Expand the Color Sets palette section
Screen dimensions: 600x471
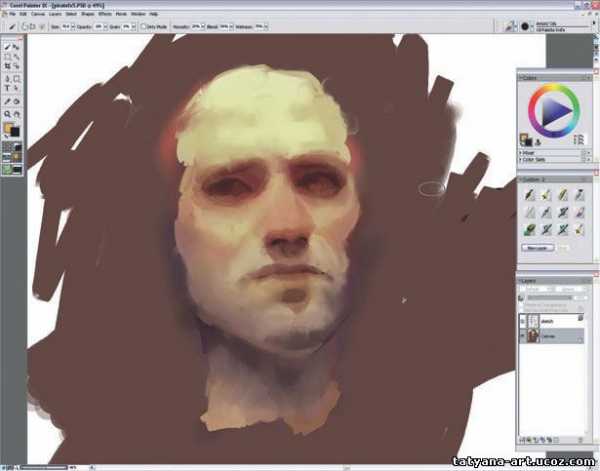[x=521, y=159]
